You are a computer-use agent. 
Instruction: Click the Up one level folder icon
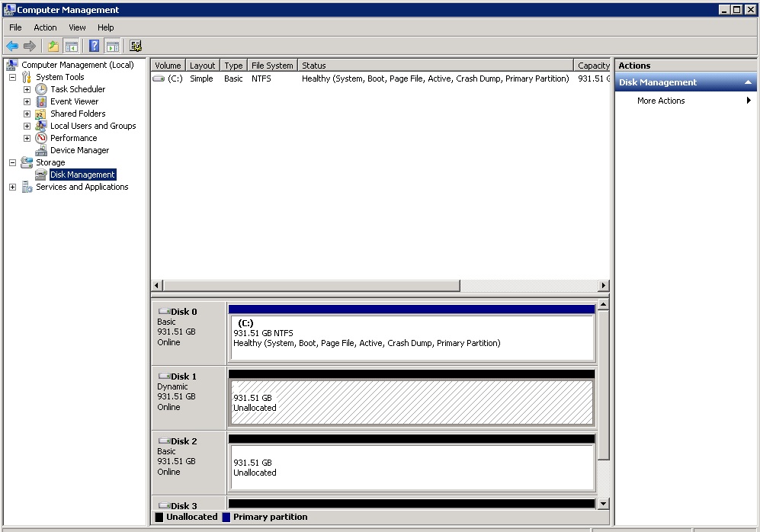click(x=53, y=46)
